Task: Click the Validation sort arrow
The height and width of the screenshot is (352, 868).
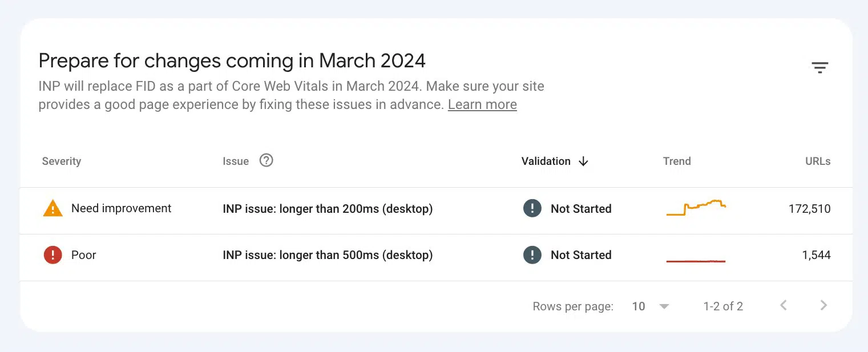Action: 583,161
